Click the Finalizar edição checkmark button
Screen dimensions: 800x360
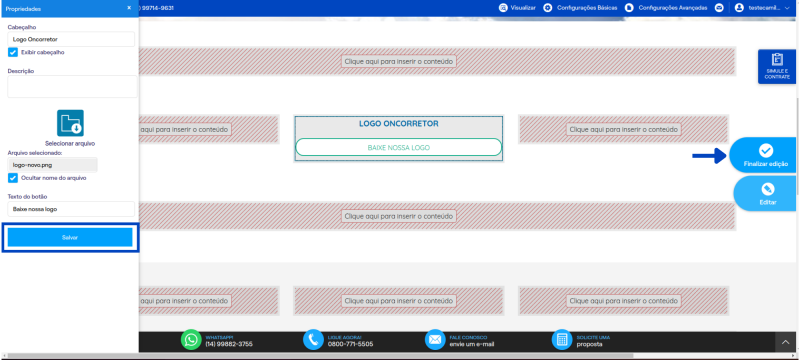pyautogui.click(x=764, y=155)
